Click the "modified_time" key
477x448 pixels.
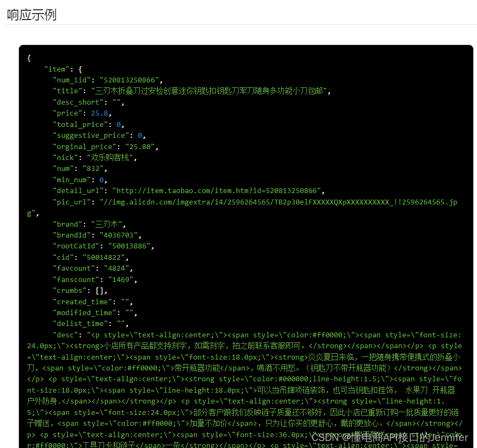85,313
